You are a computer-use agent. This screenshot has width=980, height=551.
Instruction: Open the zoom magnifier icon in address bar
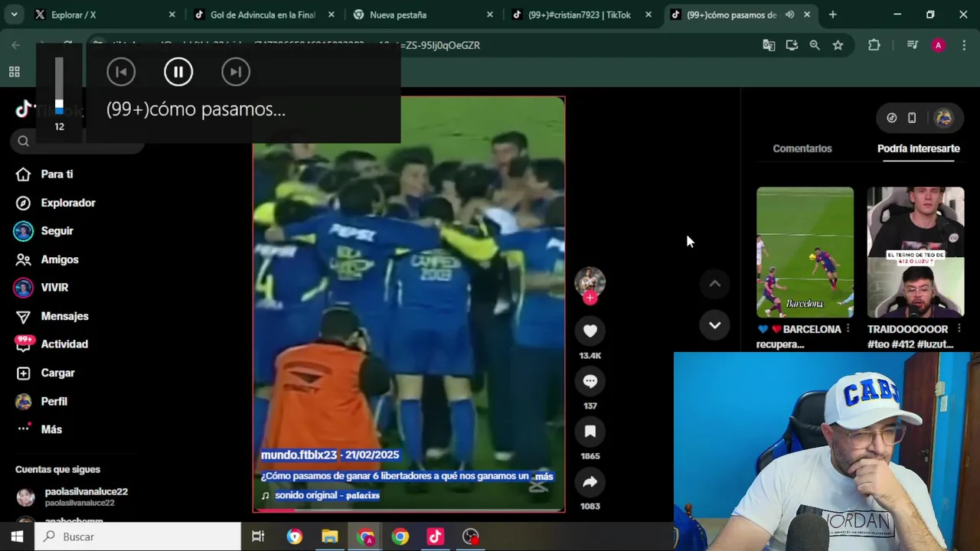point(815,45)
